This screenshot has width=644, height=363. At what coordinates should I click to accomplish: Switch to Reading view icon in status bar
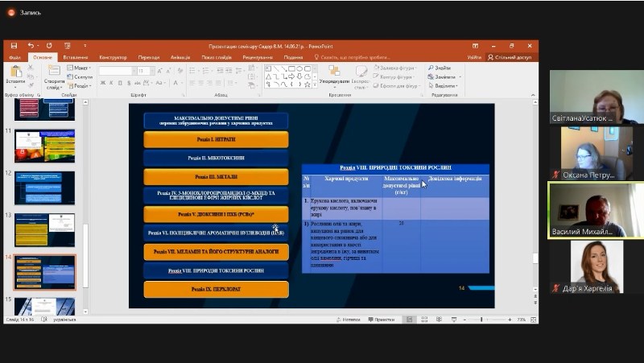click(437, 320)
